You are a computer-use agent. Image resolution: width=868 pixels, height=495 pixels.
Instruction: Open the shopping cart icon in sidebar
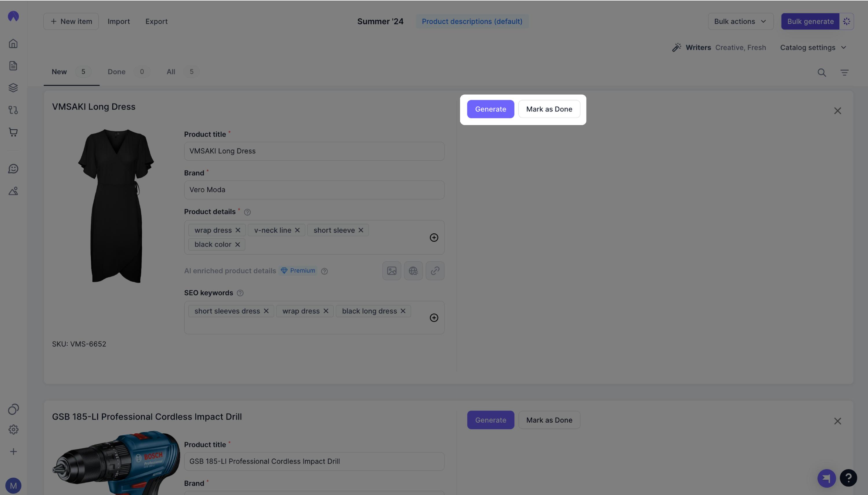[13, 132]
